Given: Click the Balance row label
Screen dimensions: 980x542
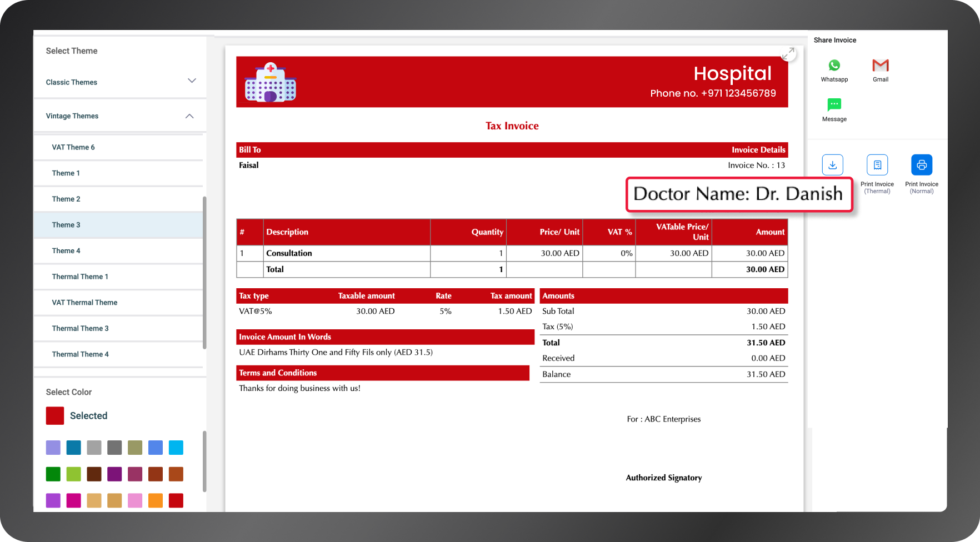Looking at the screenshot, I should 557,374.
